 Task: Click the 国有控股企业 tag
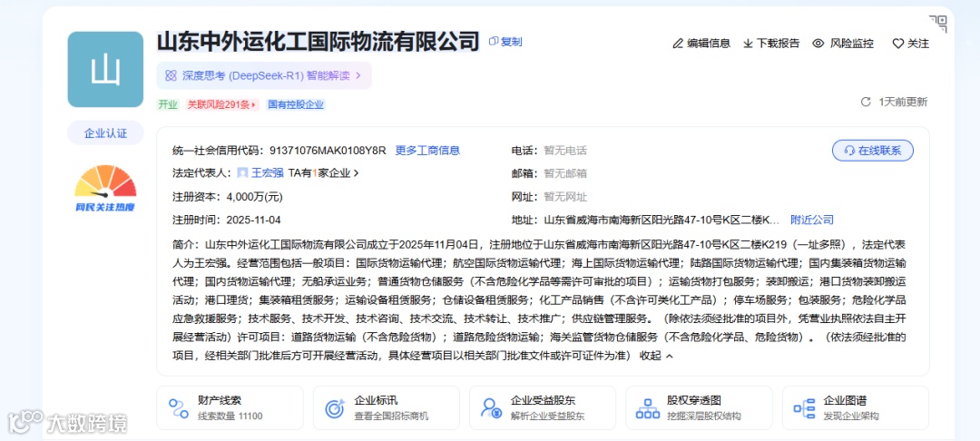coord(296,105)
